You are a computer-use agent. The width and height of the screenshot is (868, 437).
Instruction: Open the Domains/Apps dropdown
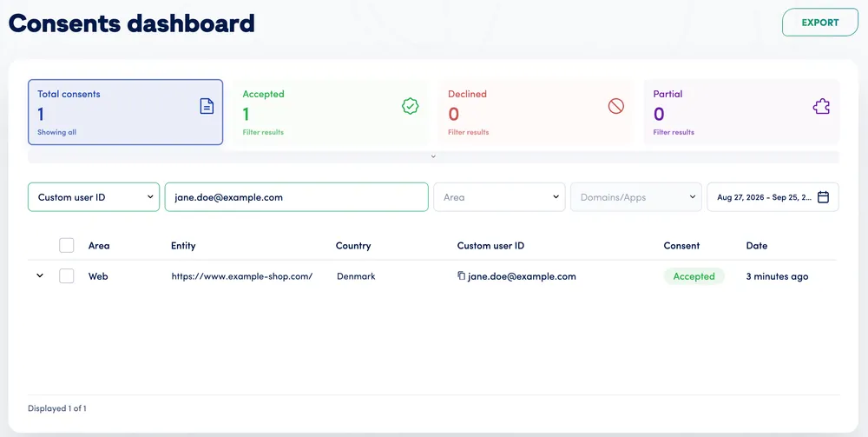pos(636,197)
